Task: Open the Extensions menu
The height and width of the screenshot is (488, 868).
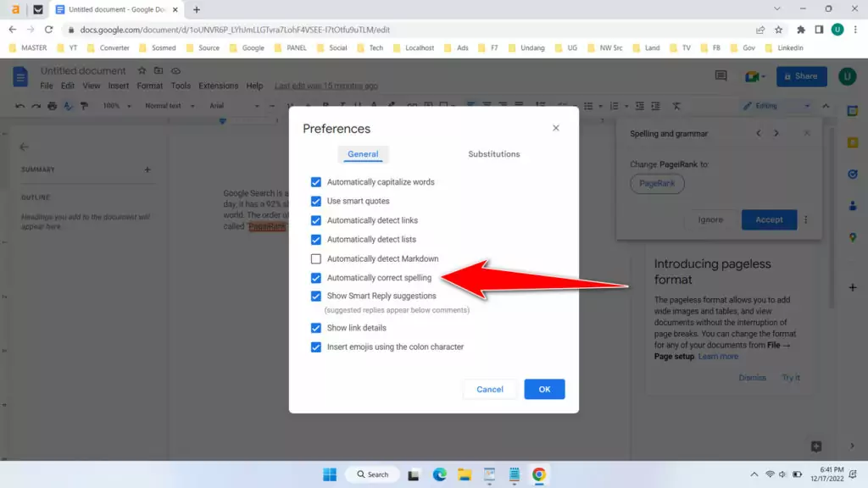Action: tap(218, 86)
